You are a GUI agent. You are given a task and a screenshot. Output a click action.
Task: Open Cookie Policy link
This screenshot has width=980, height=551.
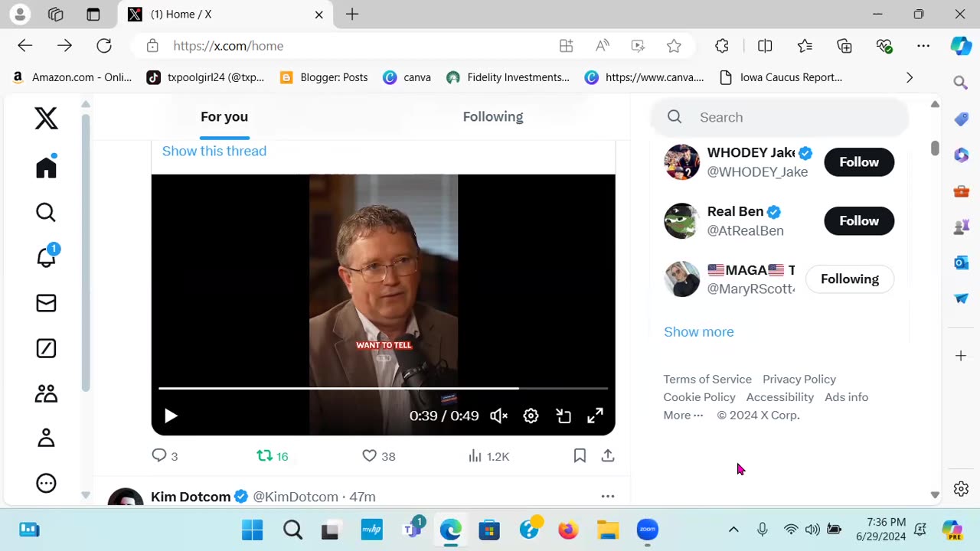[x=699, y=397]
